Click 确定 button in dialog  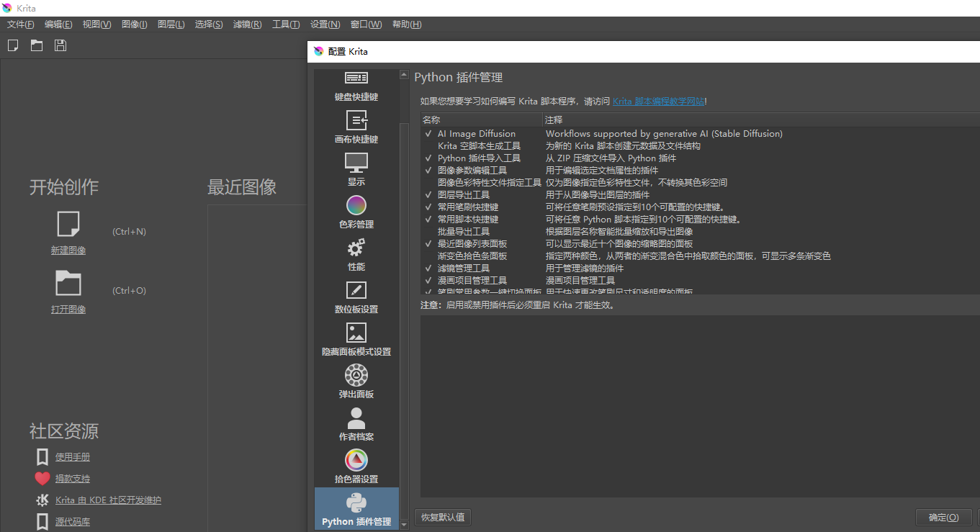point(943,517)
